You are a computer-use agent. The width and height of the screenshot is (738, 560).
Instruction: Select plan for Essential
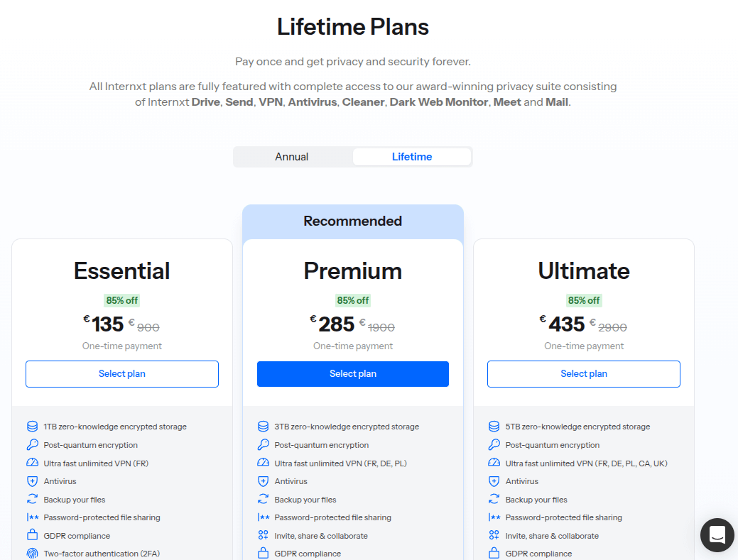(121, 373)
